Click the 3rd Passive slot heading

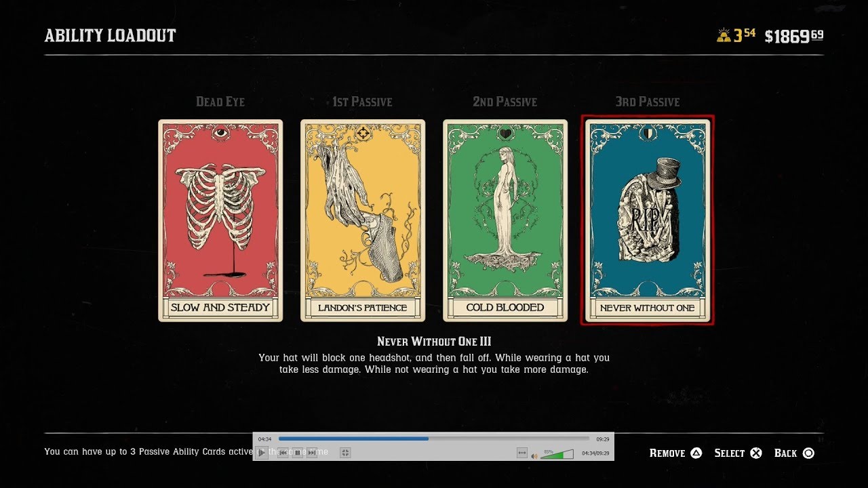[648, 102]
